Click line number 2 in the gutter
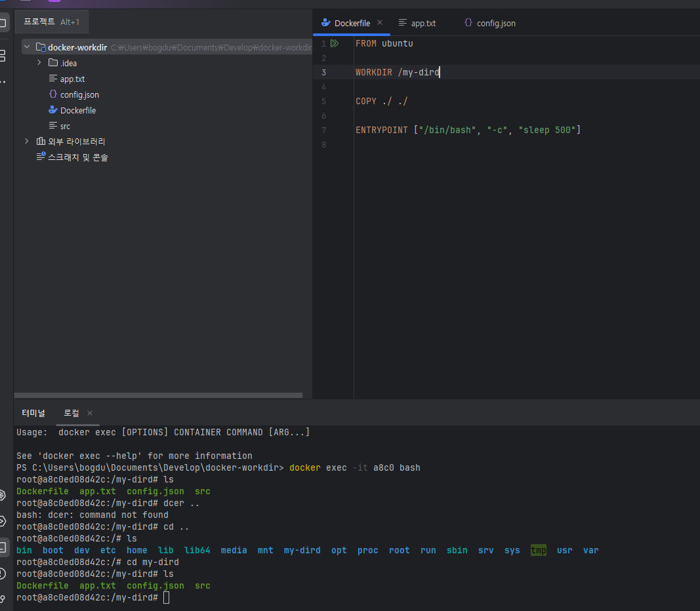Screen dimensions: 700x611 pyautogui.click(x=323, y=58)
